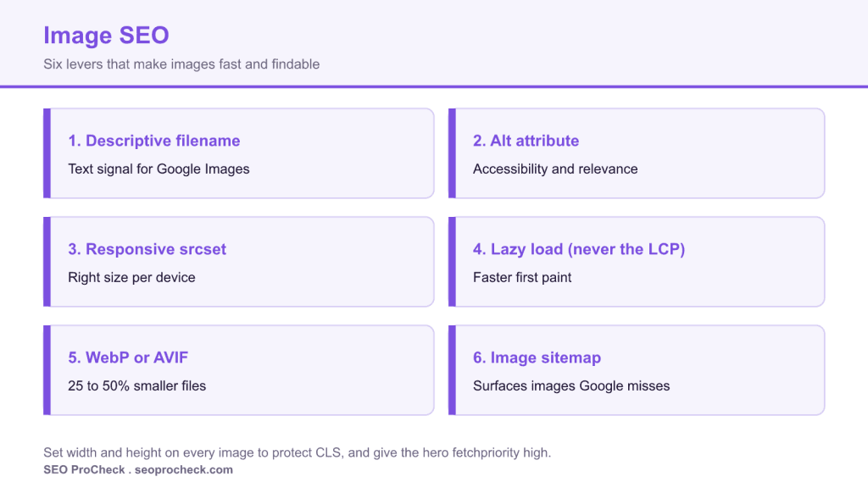Click 'Accessibility and relevance' description
This screenshot has width=868, height=488.
pos(555,169)
